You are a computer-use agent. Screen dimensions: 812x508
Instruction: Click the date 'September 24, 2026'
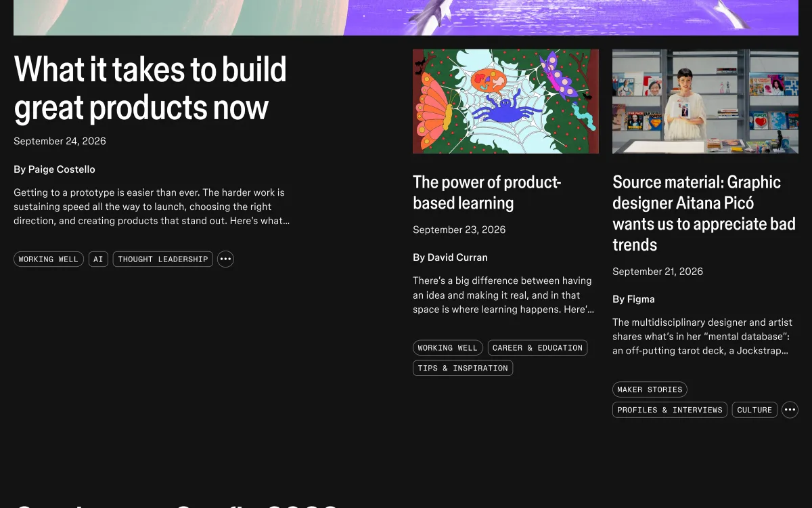[60, 141]
